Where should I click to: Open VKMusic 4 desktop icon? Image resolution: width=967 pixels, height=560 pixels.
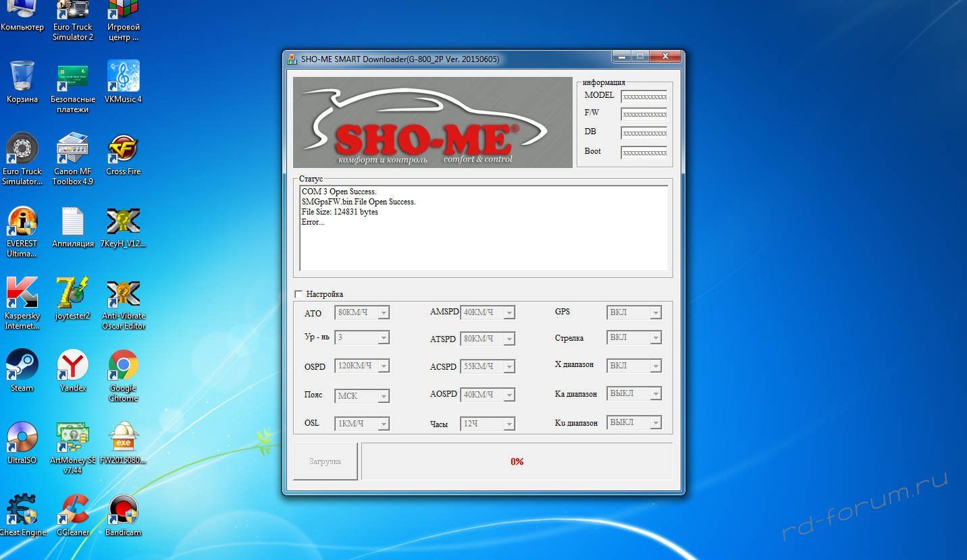(x=124, y=82)
